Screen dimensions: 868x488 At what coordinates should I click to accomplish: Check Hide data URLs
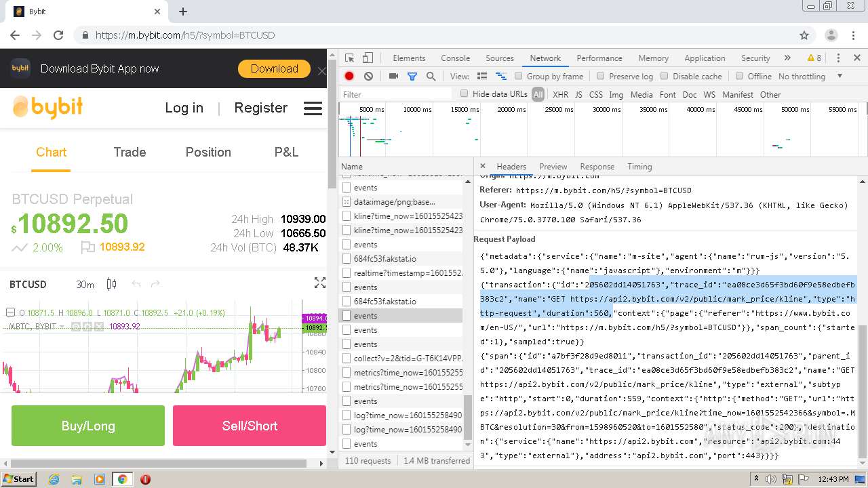click(x=465, y=94)
